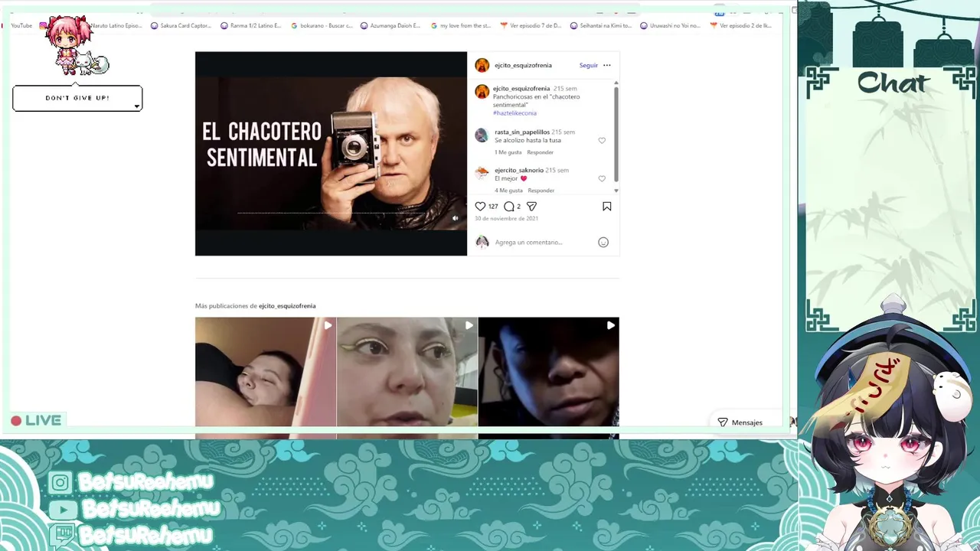Image resolution: width=980 pixels, height=551 pixels.
Task: Reply to rasta_sin_papelillos comment
Action: click(540, 152)
